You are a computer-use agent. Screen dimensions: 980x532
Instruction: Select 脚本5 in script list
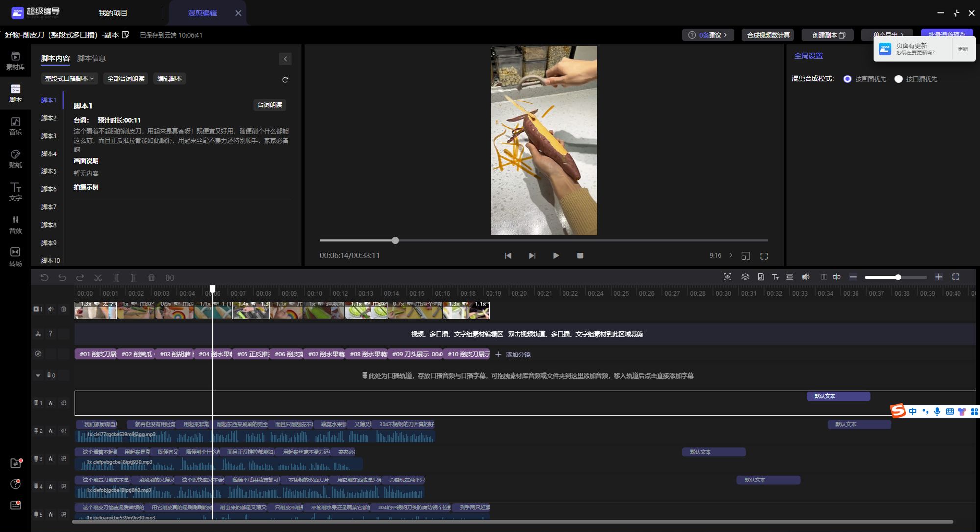(49, 172)
